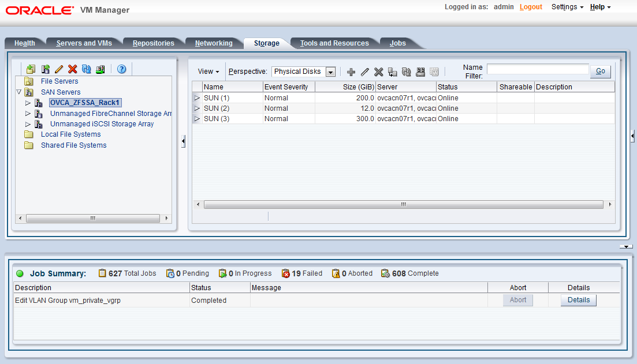637x364 pixels.
Task: Click the Complete jobs icon
Action: click(x=386, y=273)
